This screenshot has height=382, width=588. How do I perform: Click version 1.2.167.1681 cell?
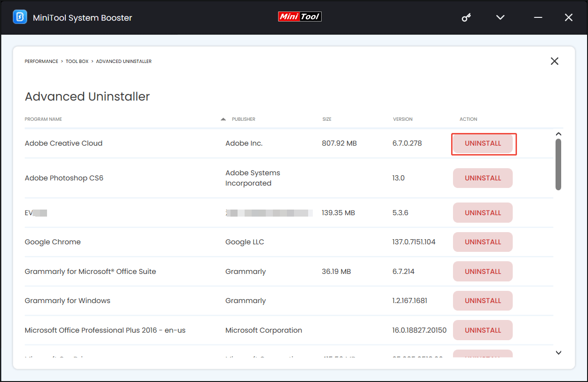coord(410,301)
